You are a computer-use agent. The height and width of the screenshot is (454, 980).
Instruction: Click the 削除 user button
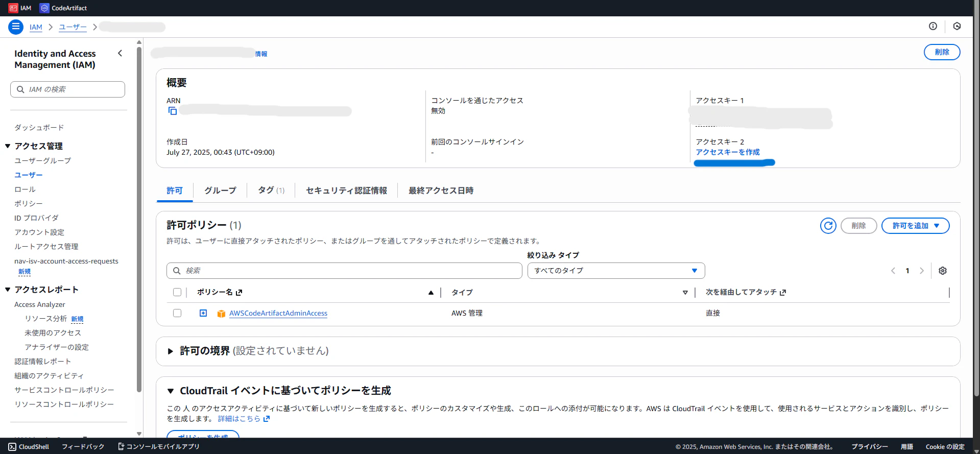click(942, 52)
